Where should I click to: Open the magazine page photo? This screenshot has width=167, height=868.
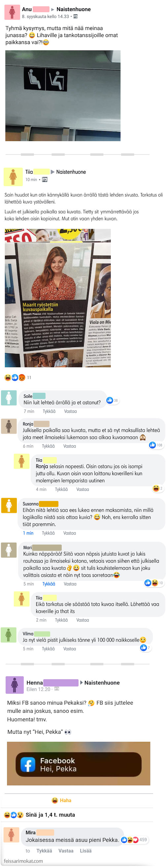[x=58, y=298]
